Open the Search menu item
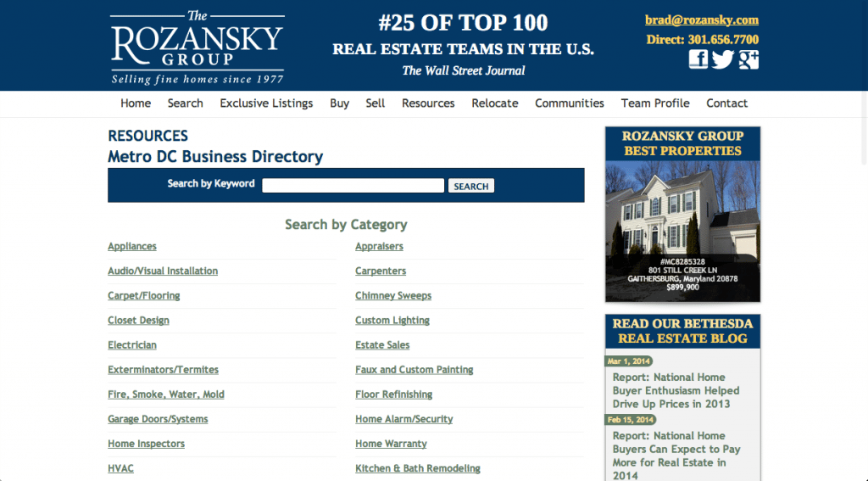The width and height of the screenshot is (868, 481). click(186, 103)
